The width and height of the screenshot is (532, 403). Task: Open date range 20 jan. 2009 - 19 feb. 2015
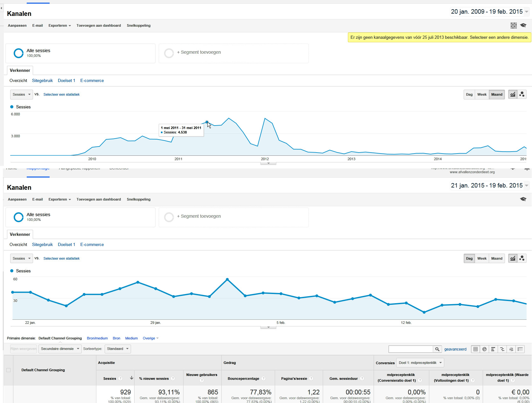pos(489,12)
